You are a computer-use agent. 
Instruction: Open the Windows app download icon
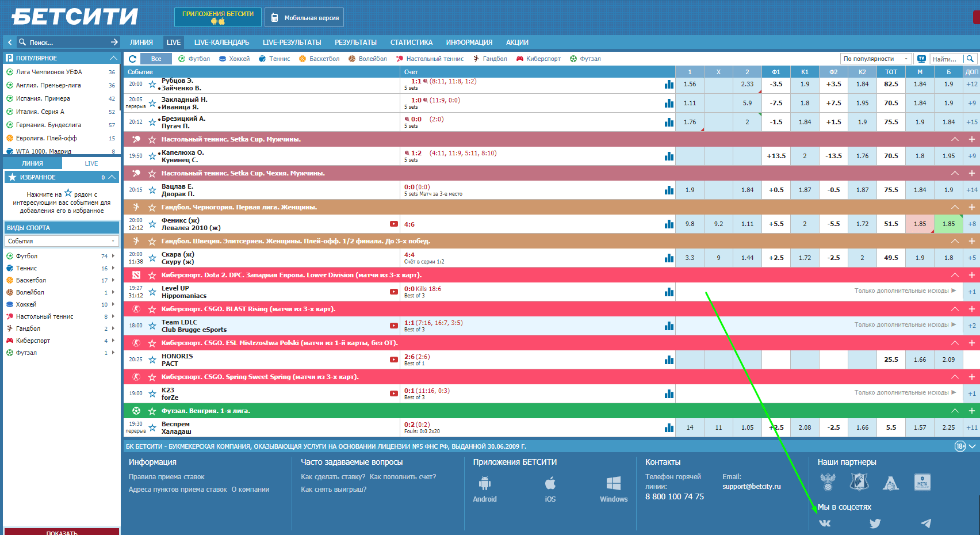[614, 483]
